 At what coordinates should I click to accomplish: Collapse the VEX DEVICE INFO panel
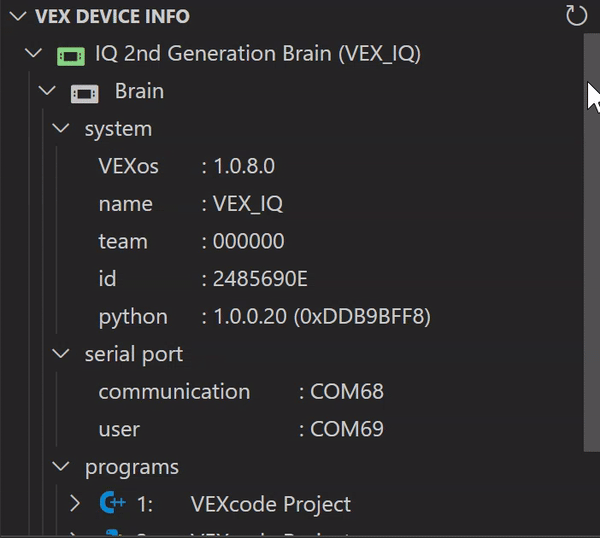[18, 16]
